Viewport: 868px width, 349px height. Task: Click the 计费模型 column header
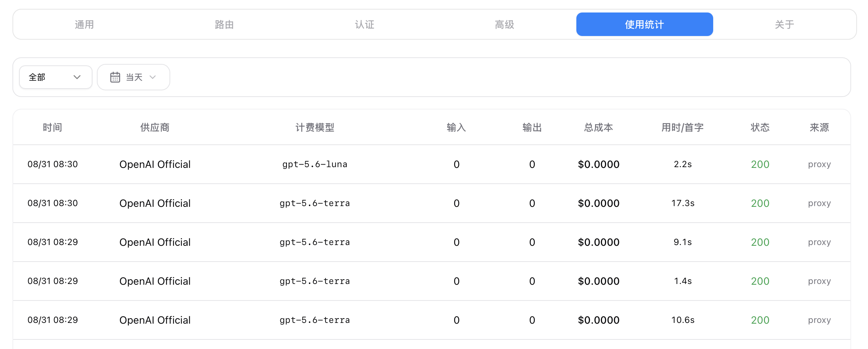point(315,127)
